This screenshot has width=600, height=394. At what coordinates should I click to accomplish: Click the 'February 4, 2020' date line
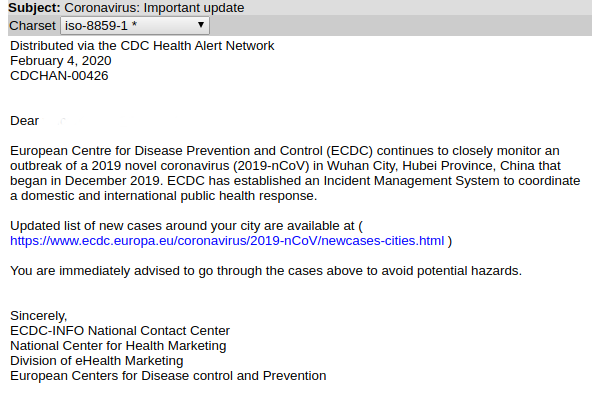[60, 61]
